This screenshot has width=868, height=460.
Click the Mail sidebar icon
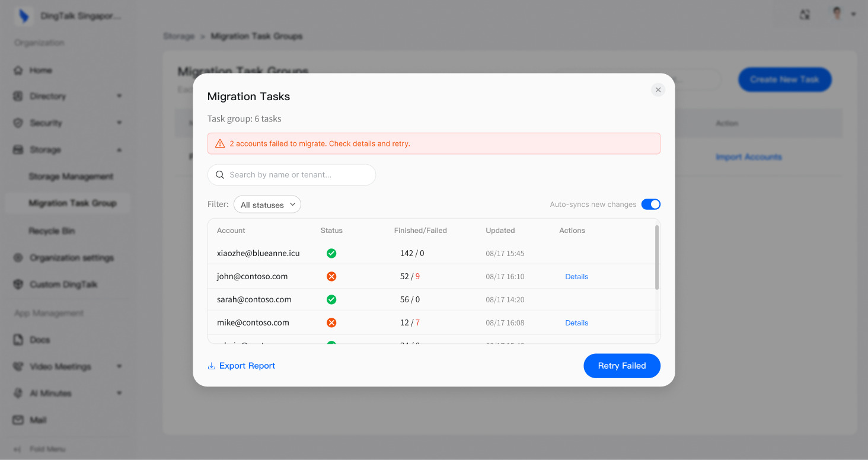tap(18, 420)
